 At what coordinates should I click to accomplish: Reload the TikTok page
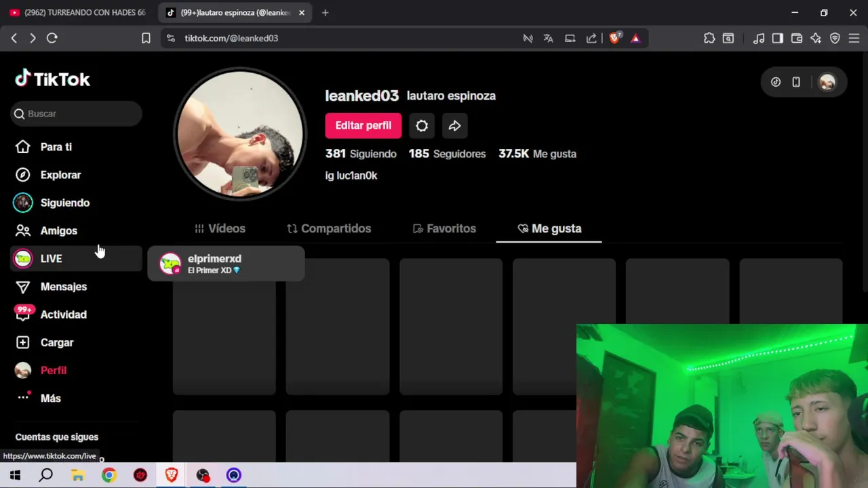coord(52,38)
